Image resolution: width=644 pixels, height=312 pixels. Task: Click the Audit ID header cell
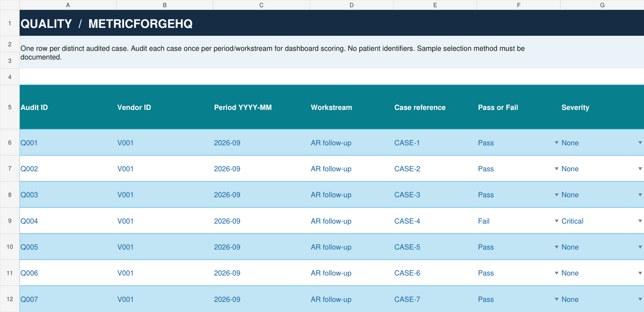(x=68, y=107)
